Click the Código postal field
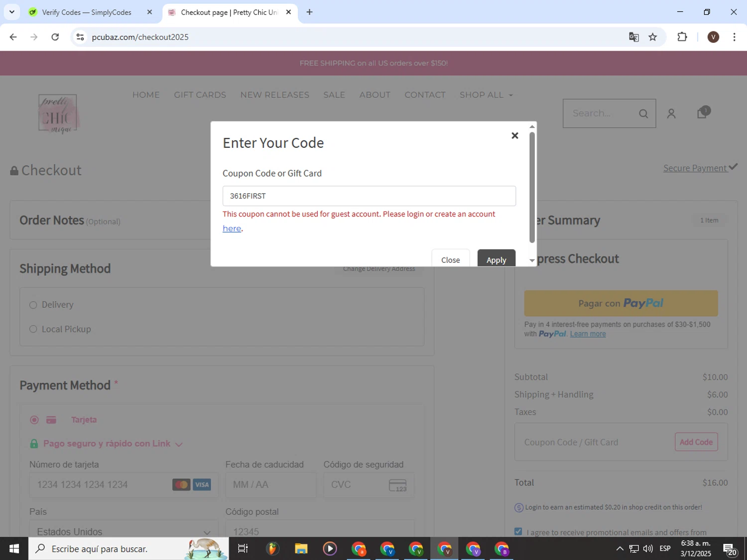The image size is (747, 560). pos(320,529)
